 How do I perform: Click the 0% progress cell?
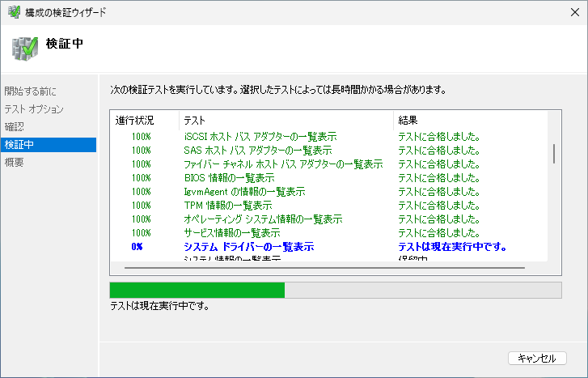(137, 247)
